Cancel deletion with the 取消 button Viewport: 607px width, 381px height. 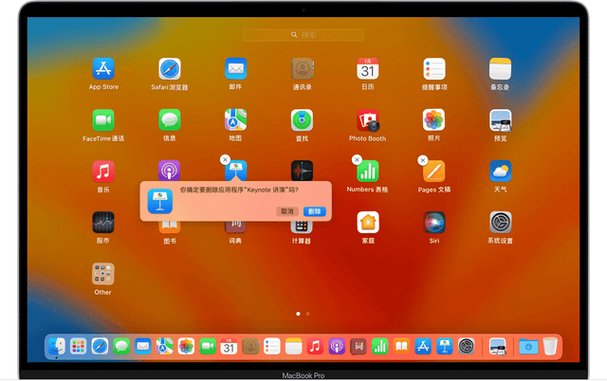click(x=287, y=211)
